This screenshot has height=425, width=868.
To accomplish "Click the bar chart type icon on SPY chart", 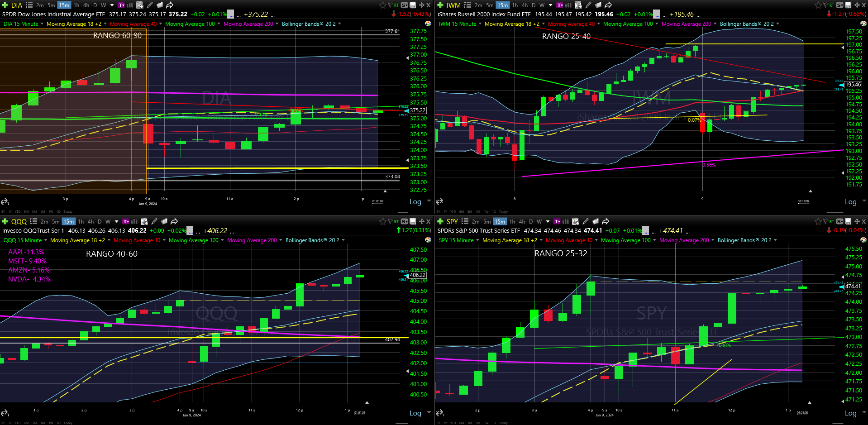I will [x=566, y=221].
